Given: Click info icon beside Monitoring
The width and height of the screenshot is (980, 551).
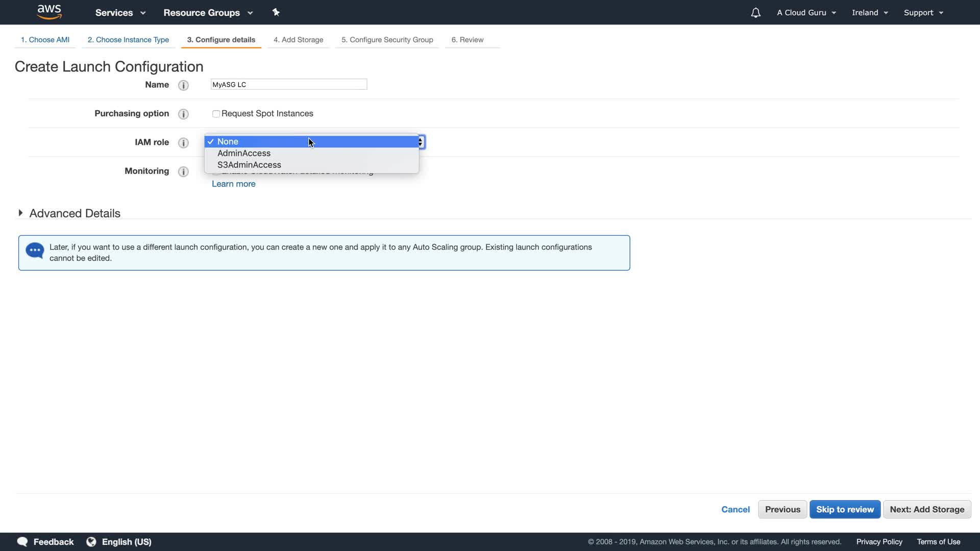Looking at the screenshot, I should click(183, 171).
